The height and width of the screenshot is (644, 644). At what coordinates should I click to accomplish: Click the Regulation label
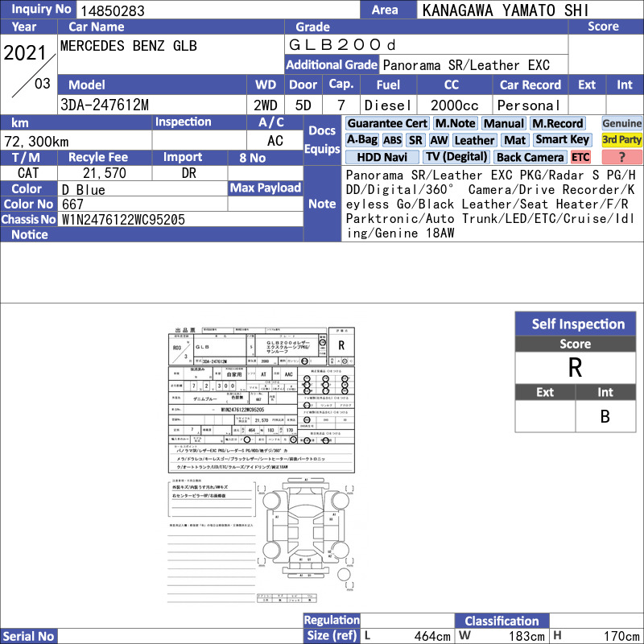click(x=332, y=620)
